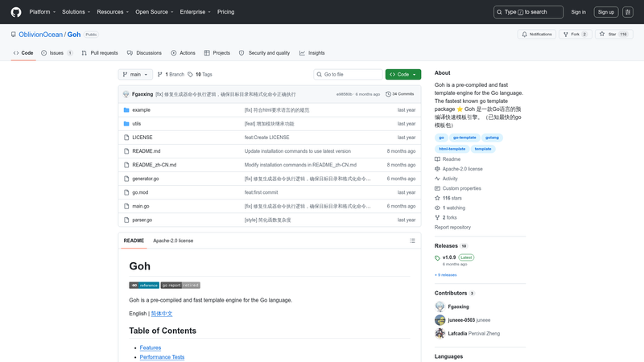
Task: Open the Pricing page
Action: click(226, 12)
